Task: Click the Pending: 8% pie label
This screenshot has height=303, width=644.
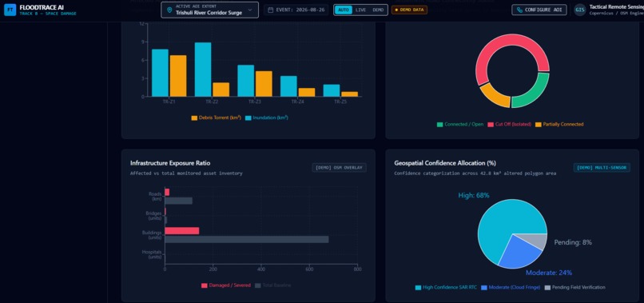Action: click(x=573, y=242)
